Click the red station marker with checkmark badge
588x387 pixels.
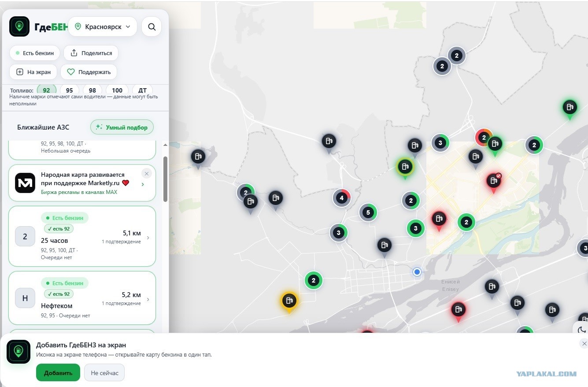coord(494,182)
